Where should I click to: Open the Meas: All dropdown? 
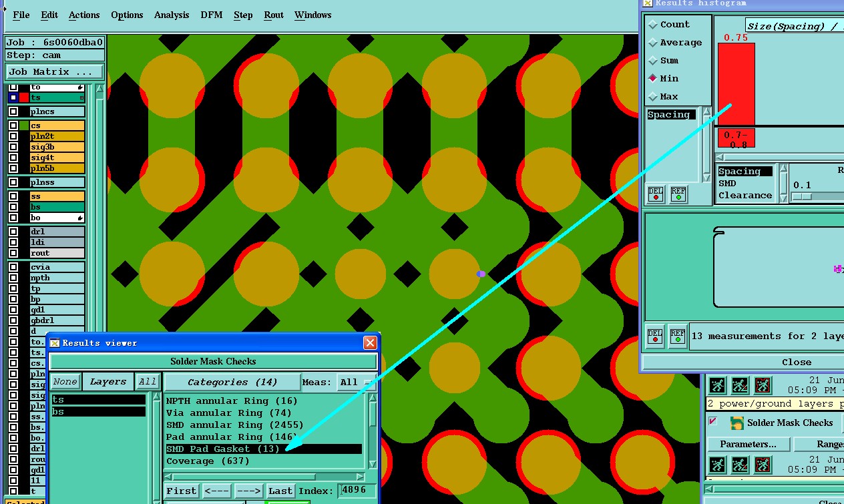tap(356, 383)
